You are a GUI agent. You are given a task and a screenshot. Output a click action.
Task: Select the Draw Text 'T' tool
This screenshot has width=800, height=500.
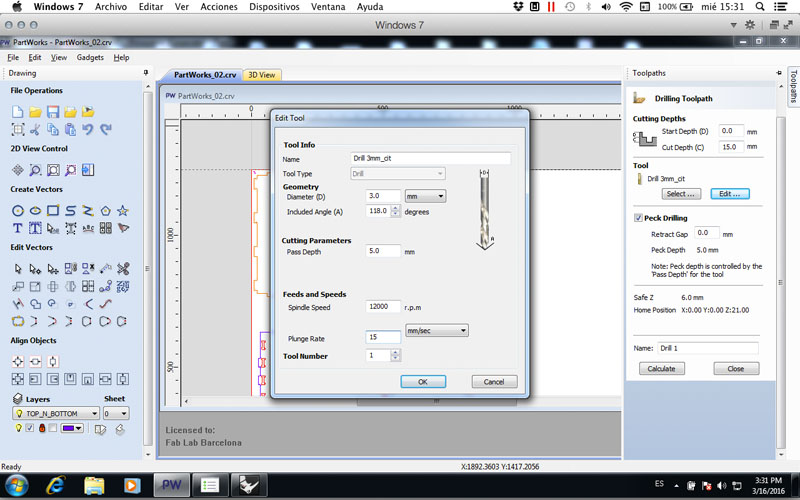[18, 228]
